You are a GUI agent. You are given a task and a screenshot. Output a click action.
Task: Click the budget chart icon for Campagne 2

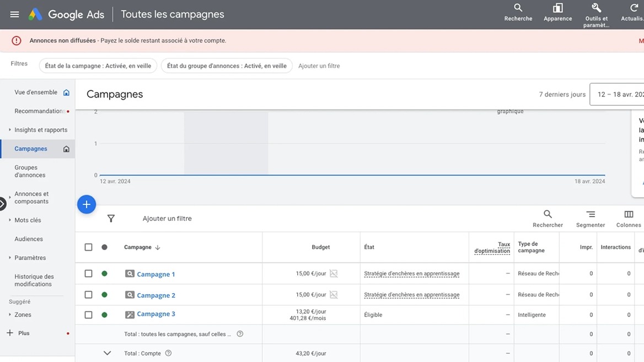point(334,295)
